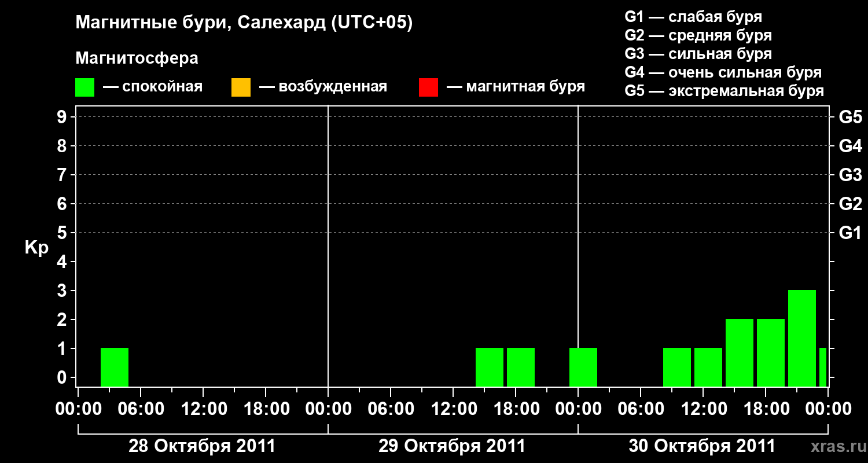The width and height of the screenshot is (868, 463).
Task: Click the 'G4 — очень сильная буря' description
Action: point(723,72)
